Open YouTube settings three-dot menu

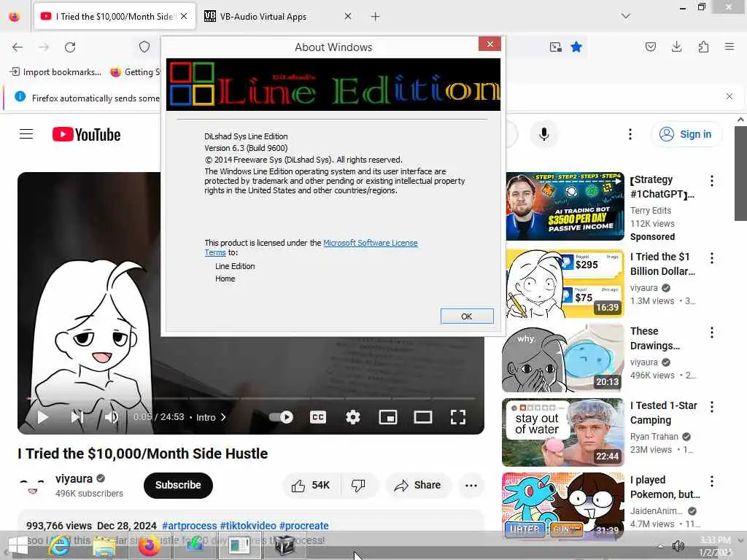click(630, 134)
